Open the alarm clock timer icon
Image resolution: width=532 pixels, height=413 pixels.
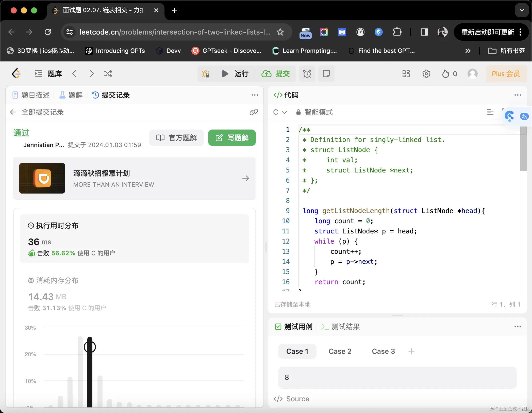tap(307, 74)
